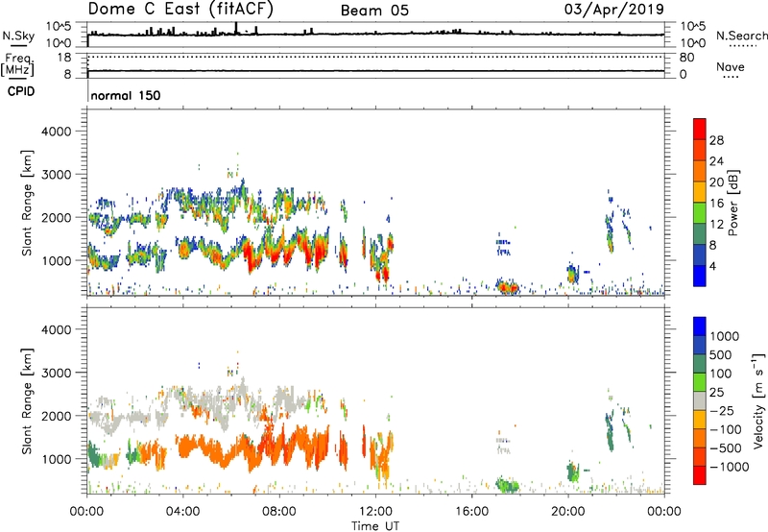Click the '3000' tick on the power panel
This screenshot has height=532, width=768.
56,175
